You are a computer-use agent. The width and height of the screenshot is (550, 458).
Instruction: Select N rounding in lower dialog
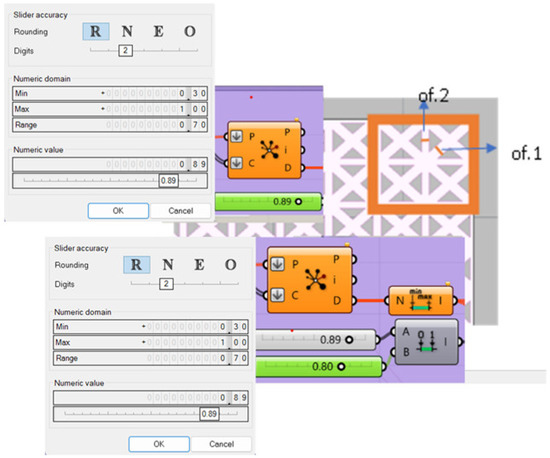point(168,265)
